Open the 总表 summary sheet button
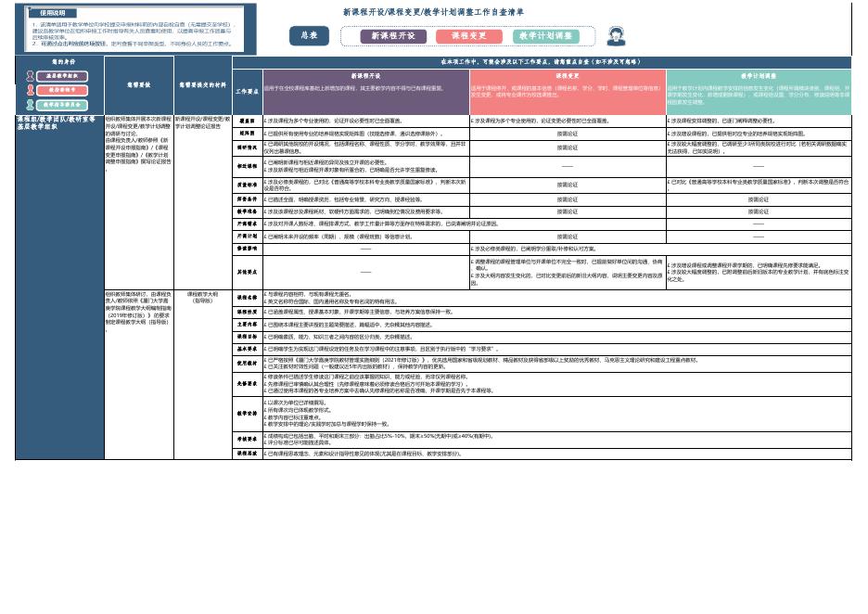 (x=309, y=36)
